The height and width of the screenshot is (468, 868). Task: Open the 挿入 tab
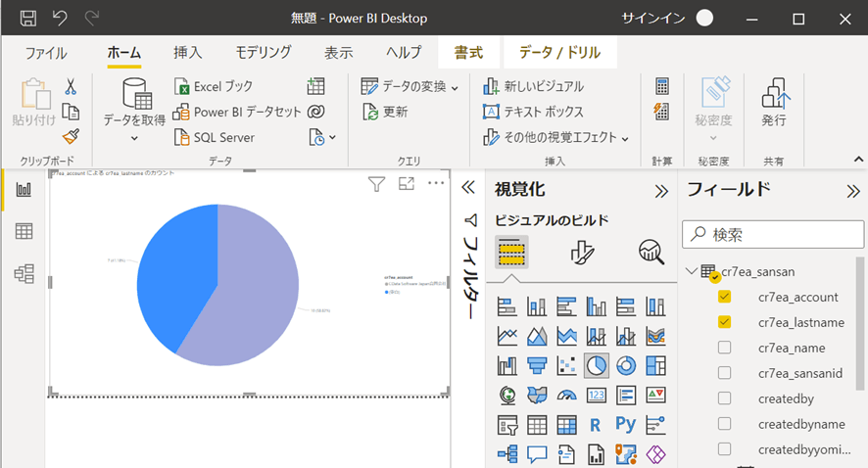[188, 53]
